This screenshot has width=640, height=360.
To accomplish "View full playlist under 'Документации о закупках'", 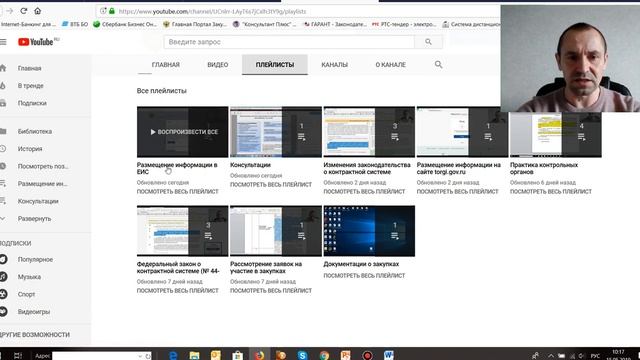I will 364,276.
